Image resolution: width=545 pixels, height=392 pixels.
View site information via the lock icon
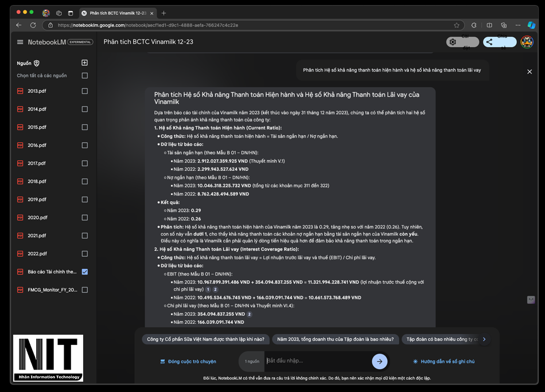pos(50,25)
